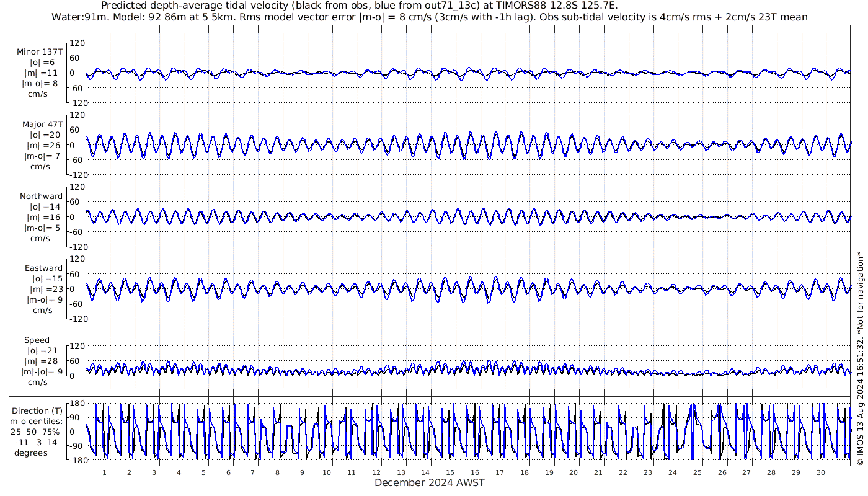Click the '-60' y-axis tick of Eastward panel

76,304
